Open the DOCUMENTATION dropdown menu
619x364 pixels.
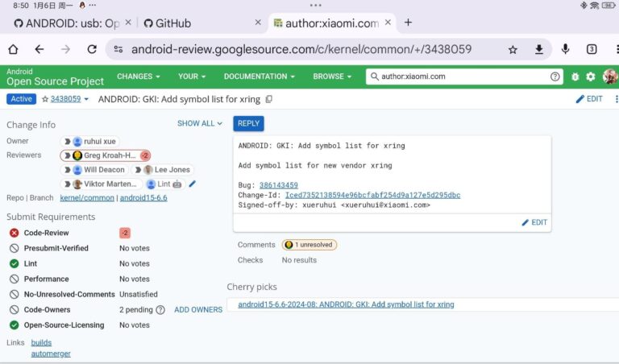260,77
